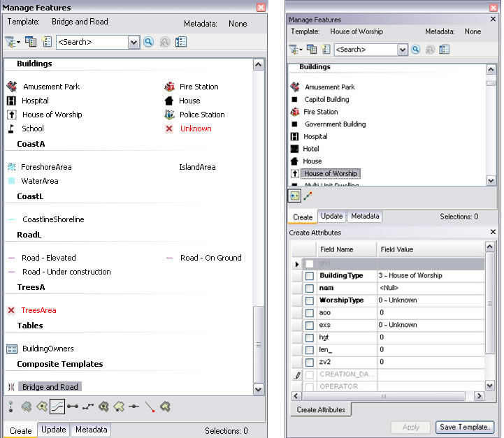The width and height of the screenshot is (504, 438).
Task: Click the Fire Station icon in right panel list
Action: [295, 112]
